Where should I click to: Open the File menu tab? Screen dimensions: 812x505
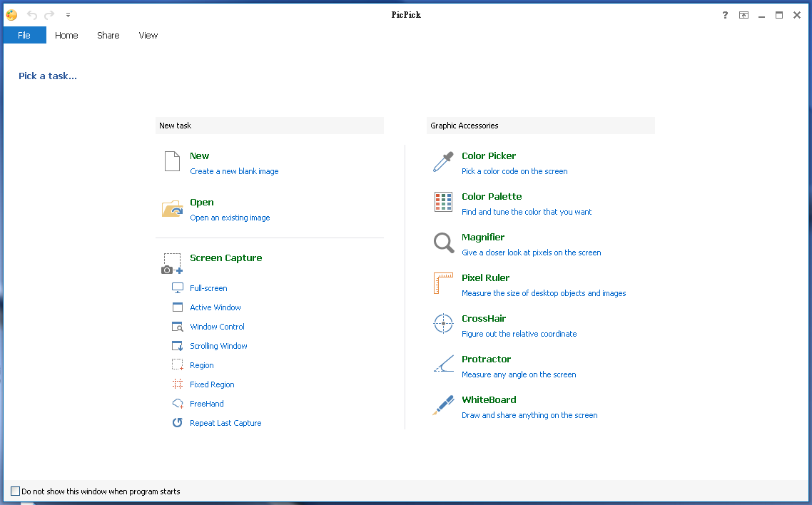point(24,35)
